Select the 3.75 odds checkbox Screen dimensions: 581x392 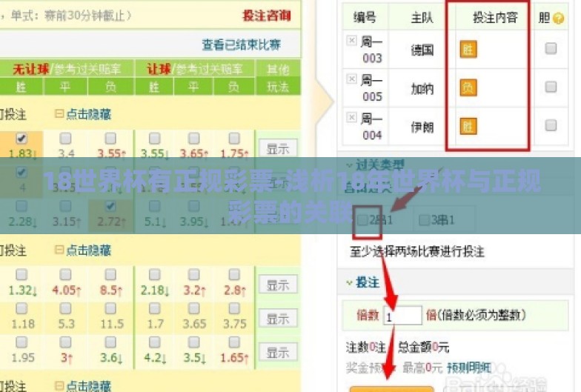(x=234, y=308)
